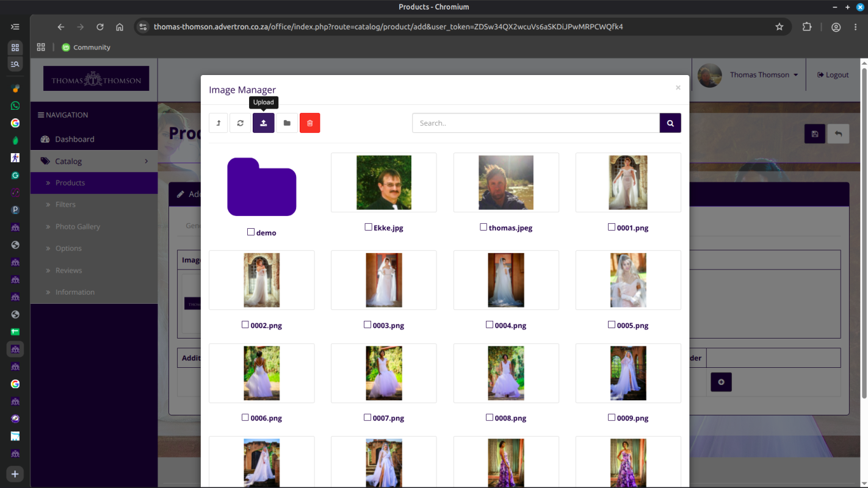Click the back arrow button beside save

[x=838, y=134]
